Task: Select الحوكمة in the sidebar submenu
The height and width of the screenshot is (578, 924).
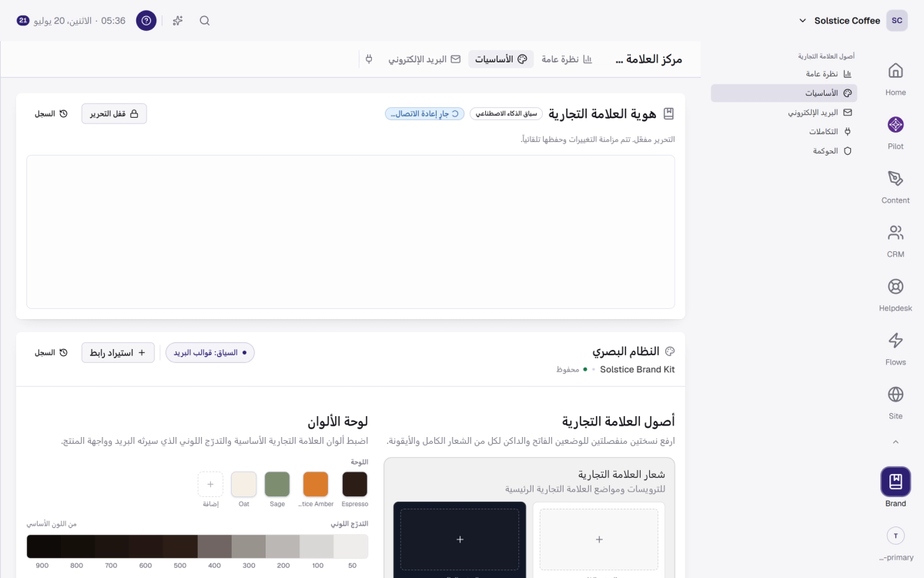Action: 784,151
